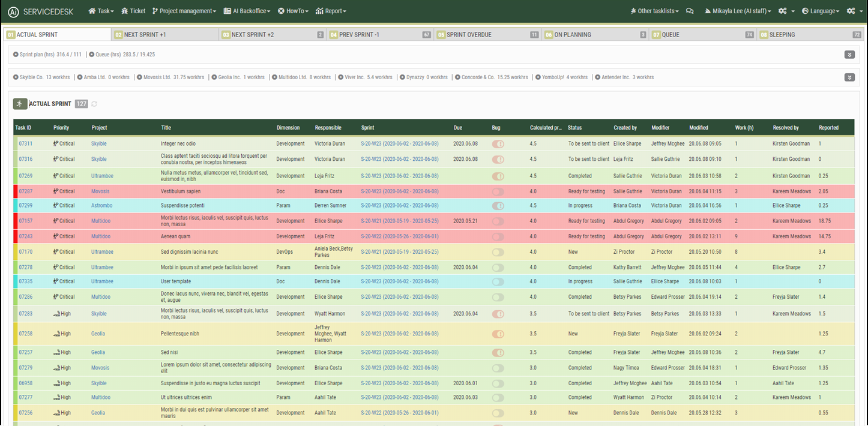The height and width of the screenshot is (426, 868).
Task: Open the Project management dropdown menu
Action: [x=184, y=11]
